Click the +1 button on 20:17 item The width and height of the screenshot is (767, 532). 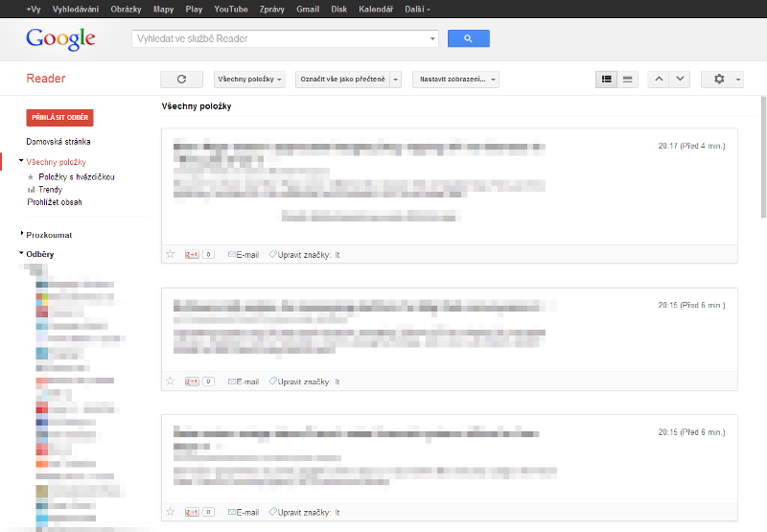[192, 254]
